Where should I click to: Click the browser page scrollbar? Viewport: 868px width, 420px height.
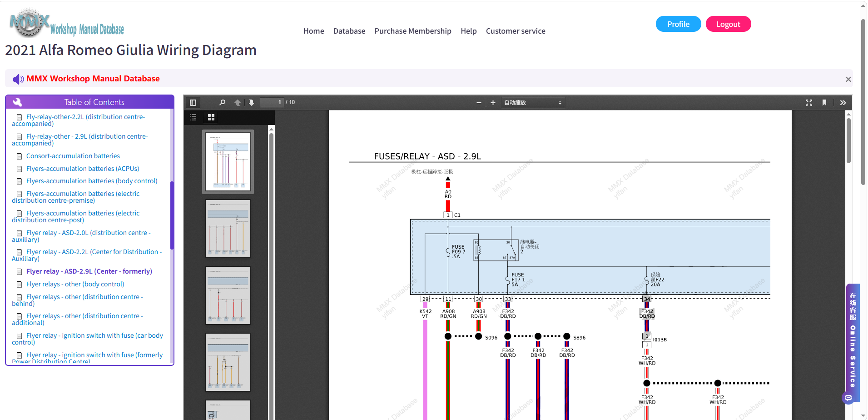click(863, 102)
